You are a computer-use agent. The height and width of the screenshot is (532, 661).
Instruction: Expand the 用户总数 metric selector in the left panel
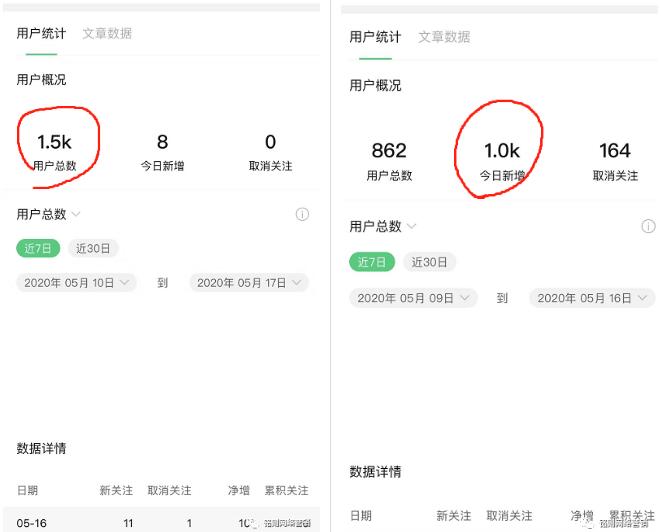[x=49, y=214]
